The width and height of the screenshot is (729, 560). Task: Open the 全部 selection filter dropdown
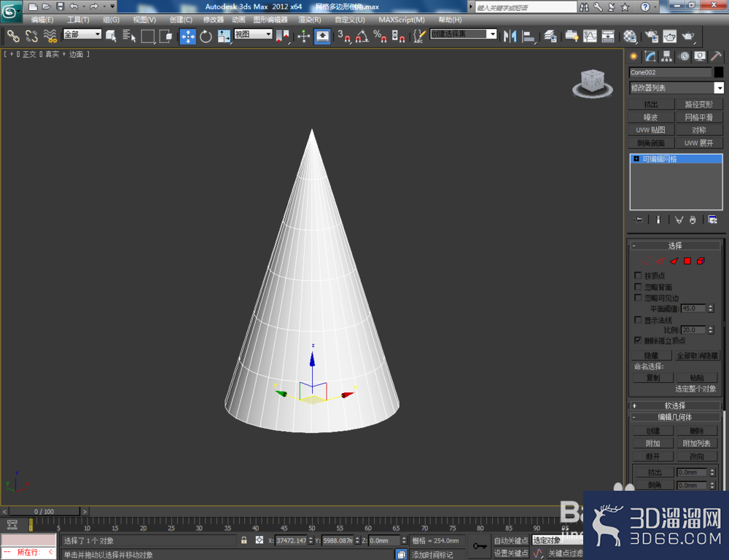click(x=82, y=34)
